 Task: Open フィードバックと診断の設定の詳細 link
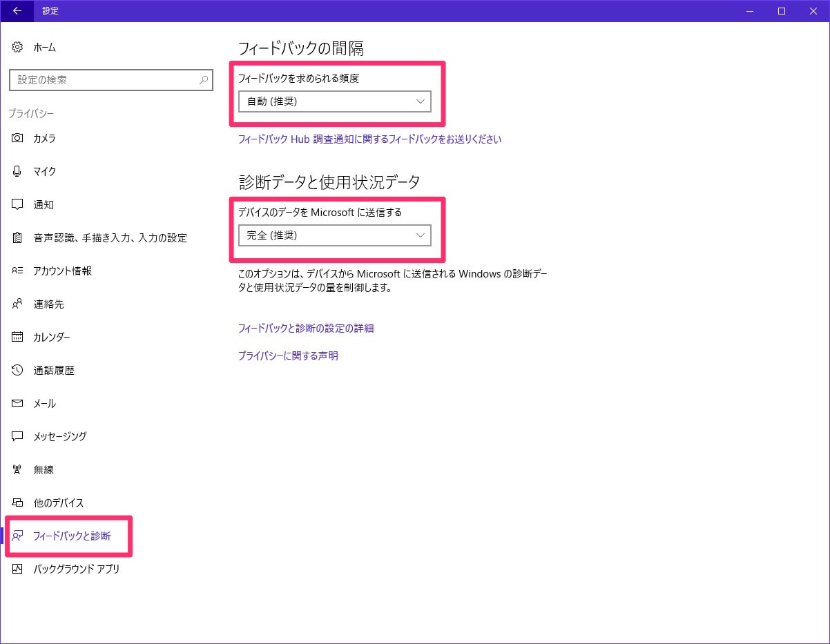[306, 328]
